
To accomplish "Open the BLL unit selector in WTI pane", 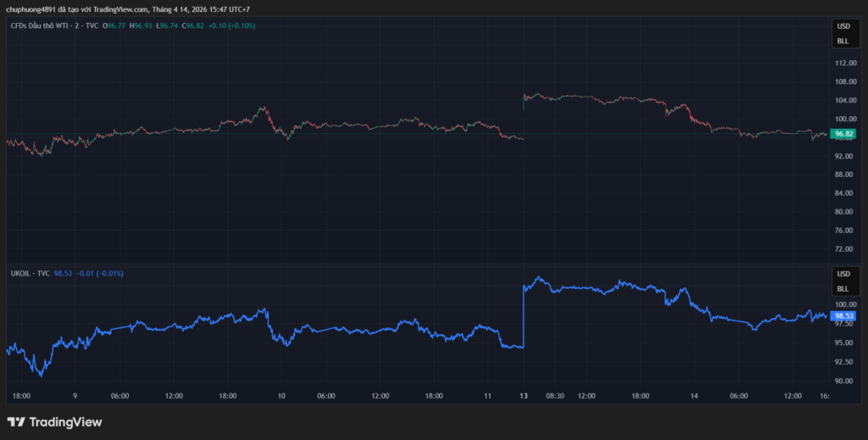I will pyautogui.click(x=843, y=41).
